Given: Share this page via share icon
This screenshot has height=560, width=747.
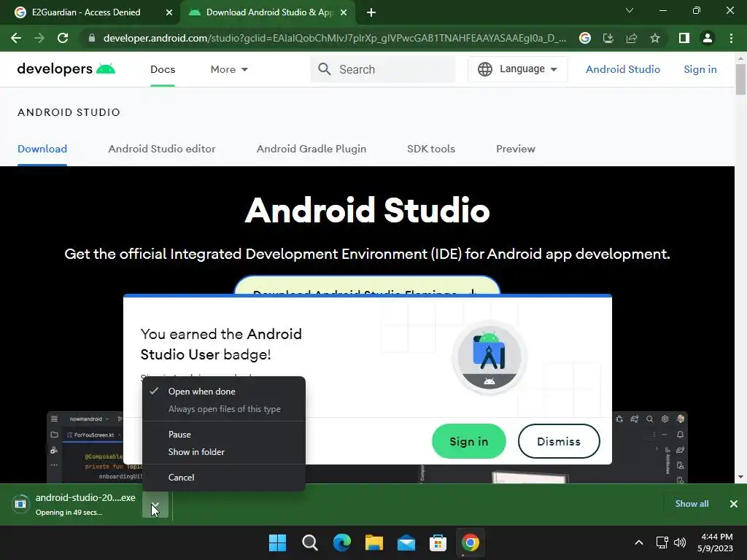Looking at the screenshot, I should pos(632,38).
